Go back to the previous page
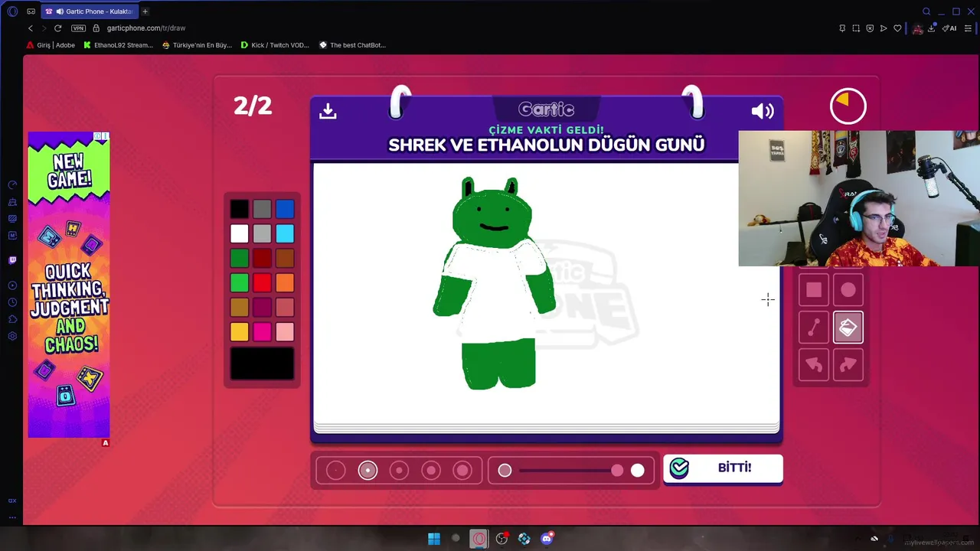 (31, 28)
